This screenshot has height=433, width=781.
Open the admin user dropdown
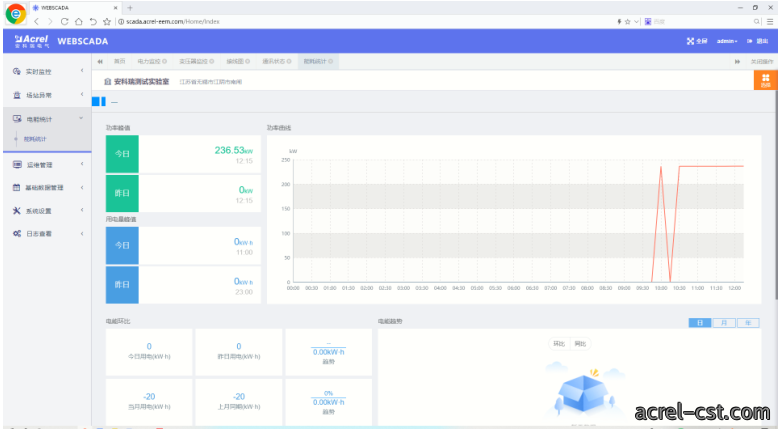click(727, 41)
